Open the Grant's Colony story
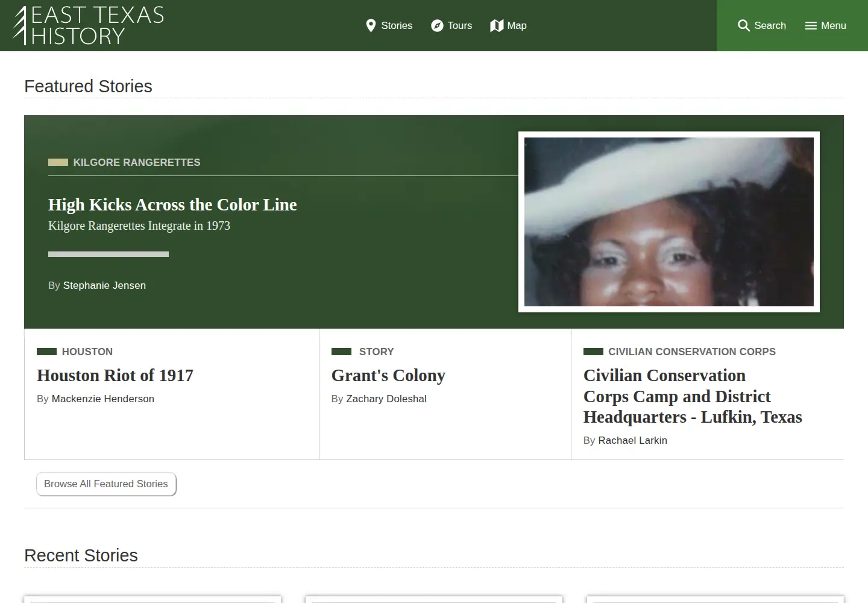 (388, 375)
